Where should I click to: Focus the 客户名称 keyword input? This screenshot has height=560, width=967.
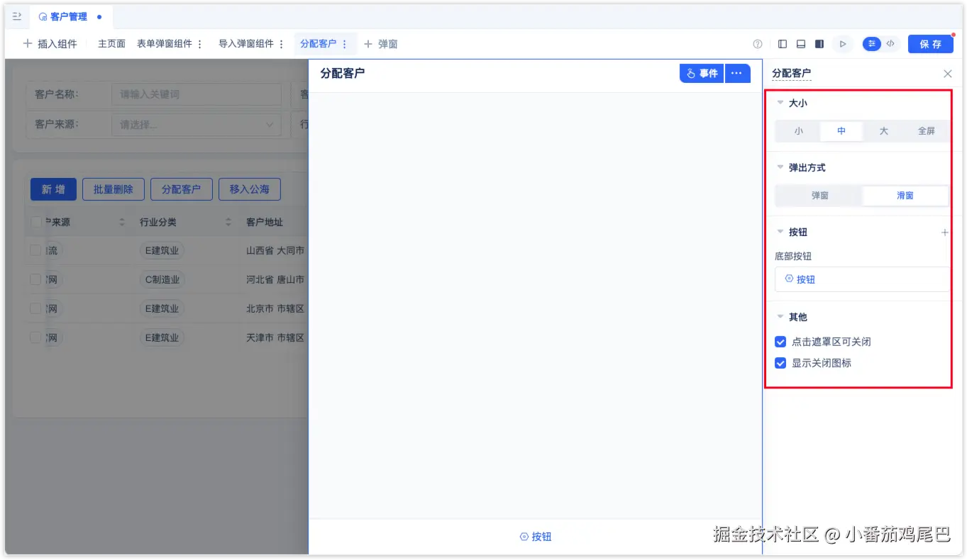(197, 94)
